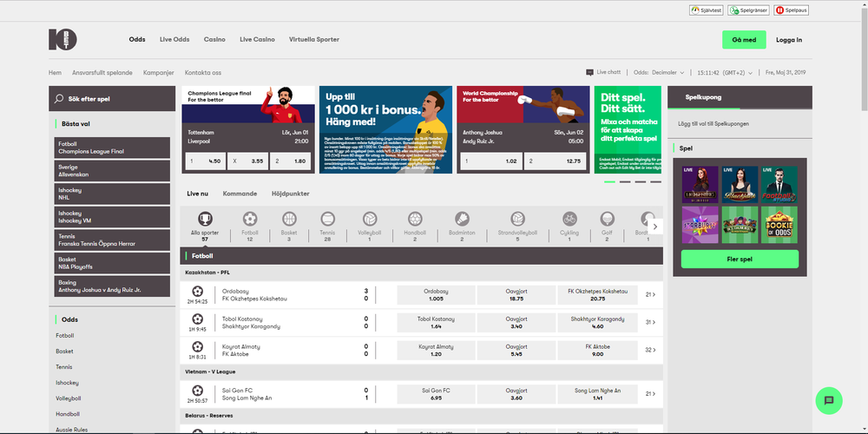Screen dimensions: 868x434
Task: Click football icon for Sai Gon FC match
Action: [198, 391]
